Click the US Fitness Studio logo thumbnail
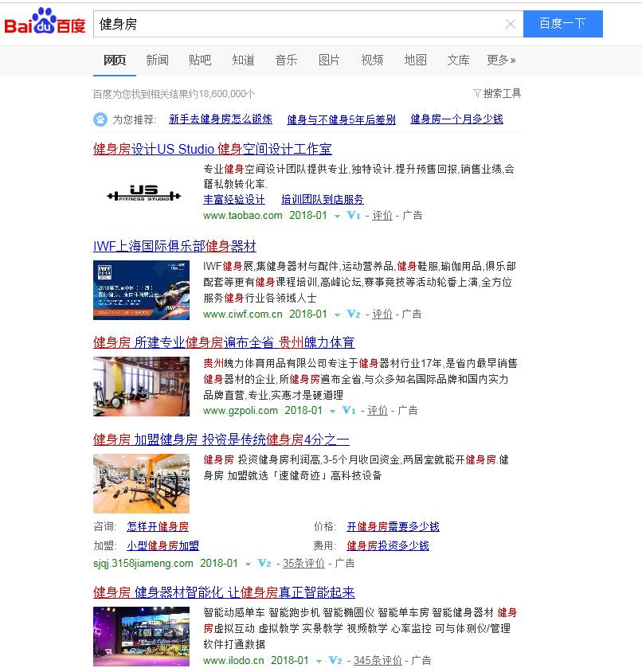This screenshot has height=672, width=642. click(143, 193)
